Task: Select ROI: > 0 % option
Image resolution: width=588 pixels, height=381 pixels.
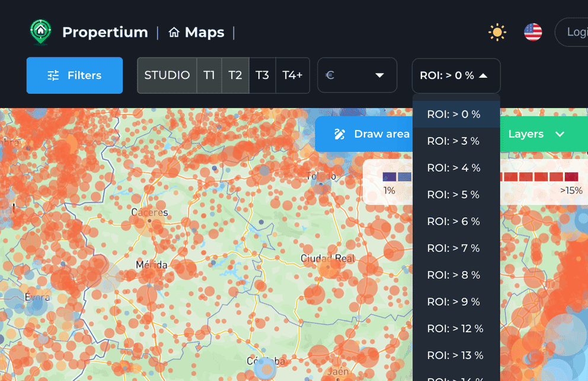Action: click(456, 114)
